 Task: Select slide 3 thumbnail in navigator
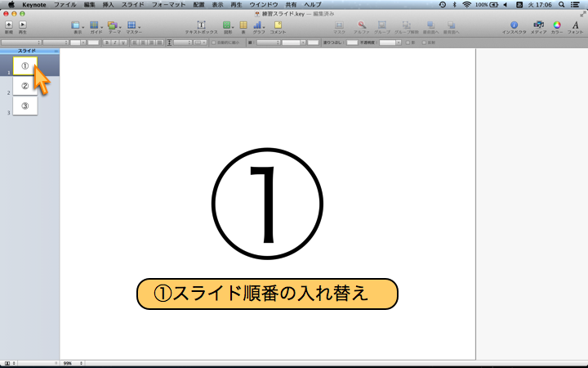pyautogui.click(x=24, y=105)
